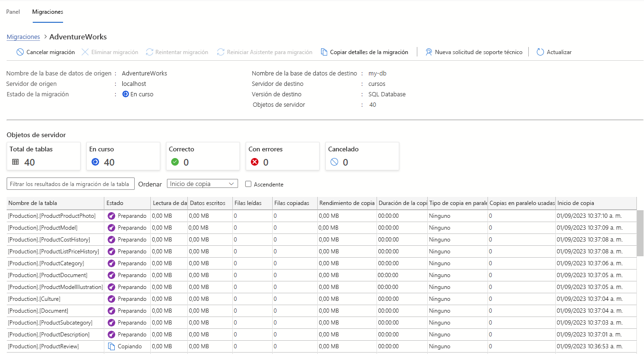Screen dimensions: 644x354
Task: Click the Preparando rocket icon for ProductSubcategory row
Action: pyautogui.click(x=111, y=323)
